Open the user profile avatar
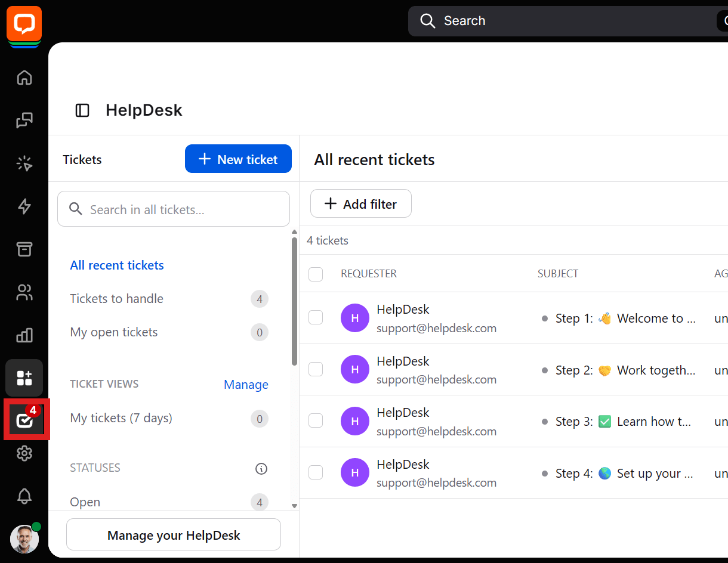This screenshot has width=728, height=563. 24,539
